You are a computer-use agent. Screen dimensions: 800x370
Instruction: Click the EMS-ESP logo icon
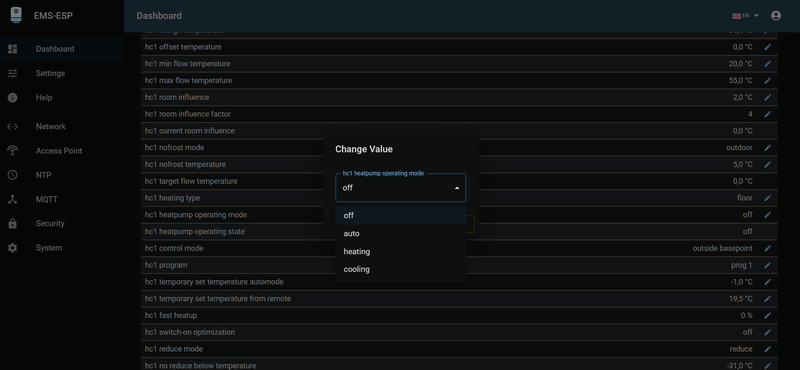pos(16,15)
